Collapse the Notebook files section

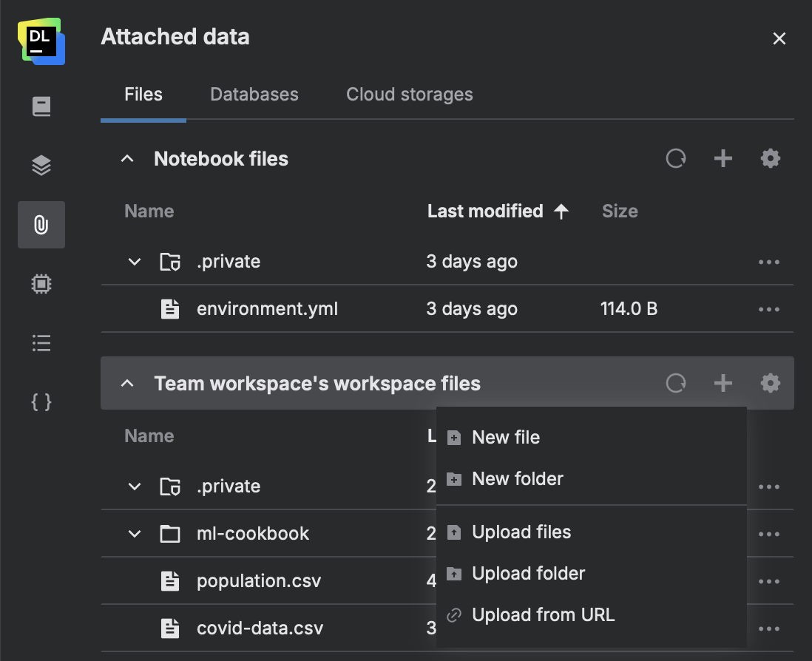(127, 158)
